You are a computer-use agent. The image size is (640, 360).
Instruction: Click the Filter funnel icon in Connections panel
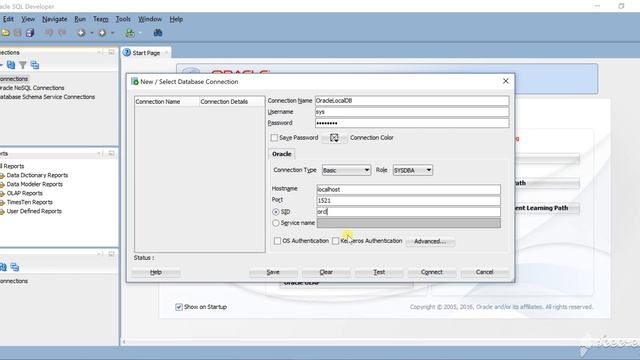coord(23,65)
